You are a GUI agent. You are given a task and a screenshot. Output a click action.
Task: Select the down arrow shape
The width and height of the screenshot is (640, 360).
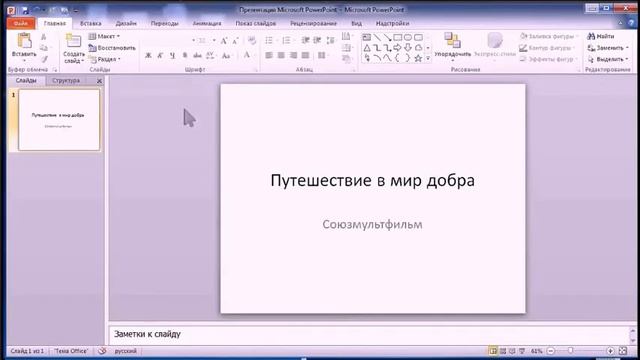point(408,48)
